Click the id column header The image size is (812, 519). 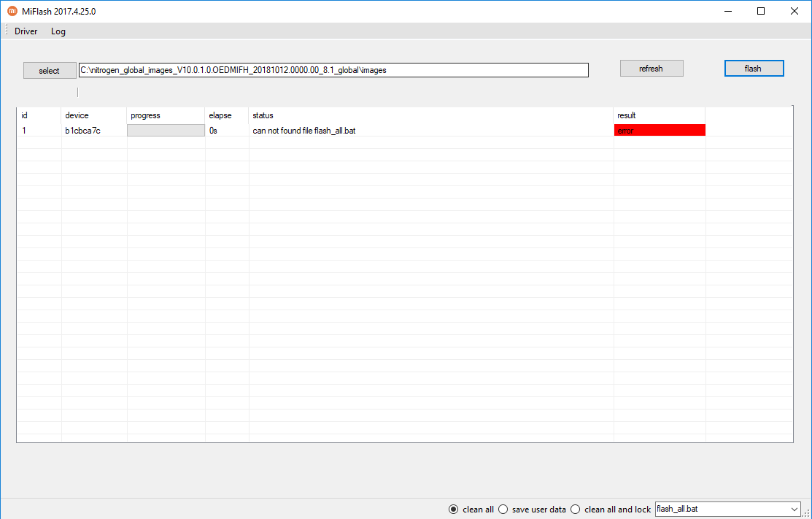tap(39, 115)
